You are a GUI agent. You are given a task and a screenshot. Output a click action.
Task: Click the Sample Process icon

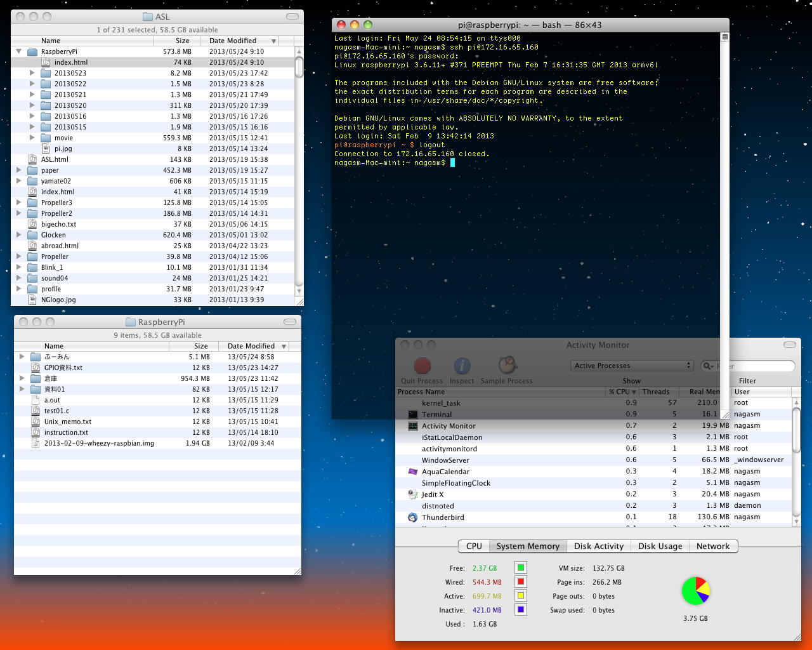point(507,365)
